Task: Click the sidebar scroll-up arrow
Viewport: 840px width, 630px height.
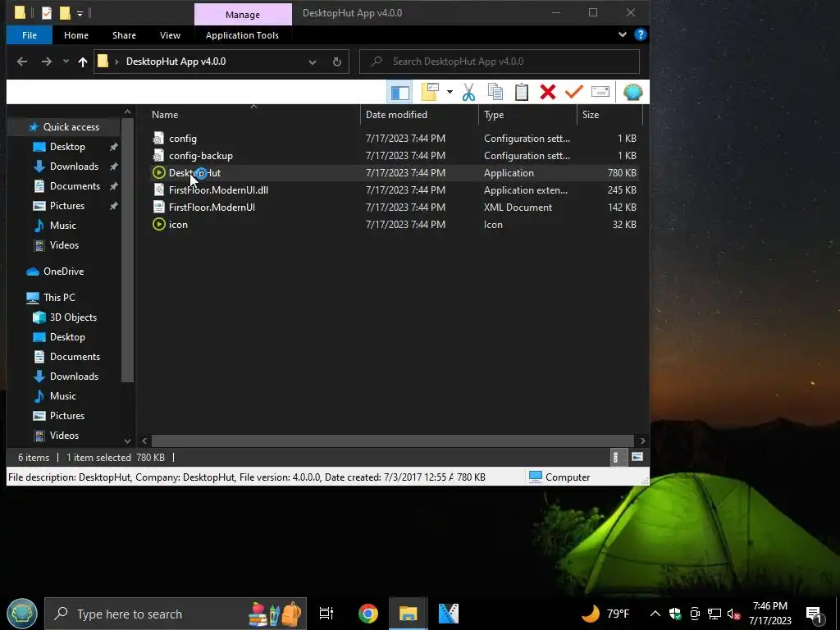Action: pyautogui.click(x=127, y=112)
